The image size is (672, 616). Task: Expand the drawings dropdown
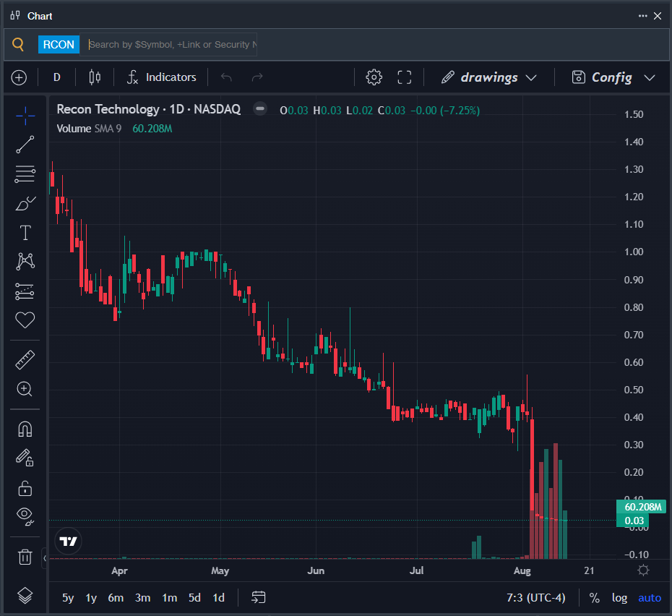(x=489, y=77)
